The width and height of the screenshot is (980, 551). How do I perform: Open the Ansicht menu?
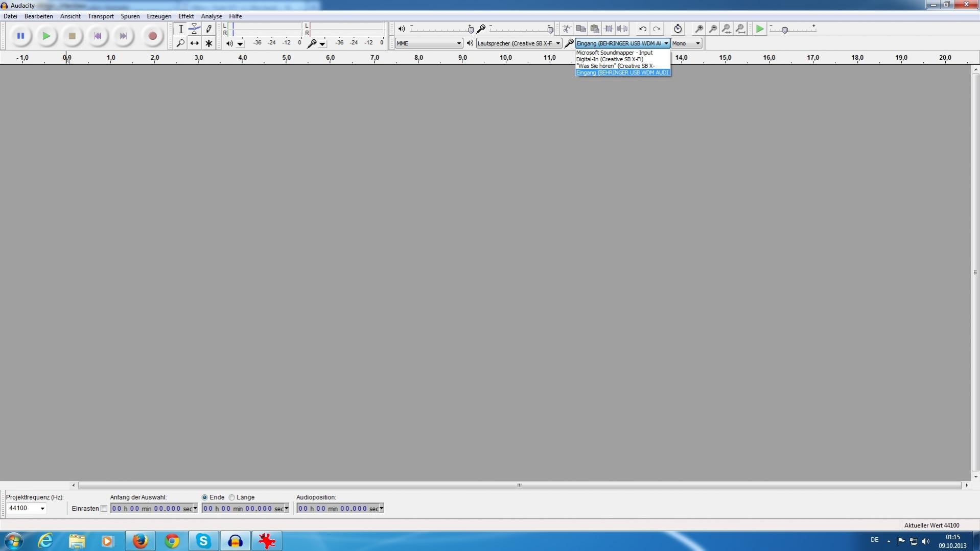[x=70, y=16]
